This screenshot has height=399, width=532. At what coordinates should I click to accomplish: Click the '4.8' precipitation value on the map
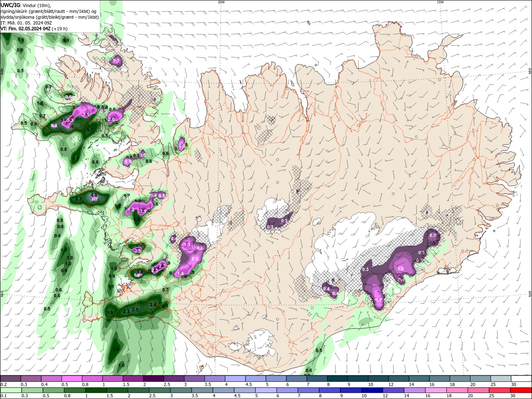tap(94, 195)
